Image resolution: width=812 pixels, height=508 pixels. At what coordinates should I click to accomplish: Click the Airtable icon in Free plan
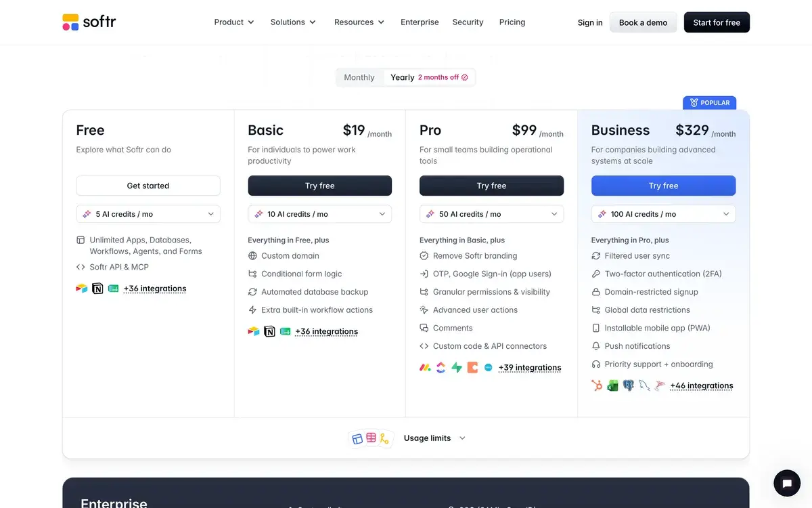pos(82,289)
